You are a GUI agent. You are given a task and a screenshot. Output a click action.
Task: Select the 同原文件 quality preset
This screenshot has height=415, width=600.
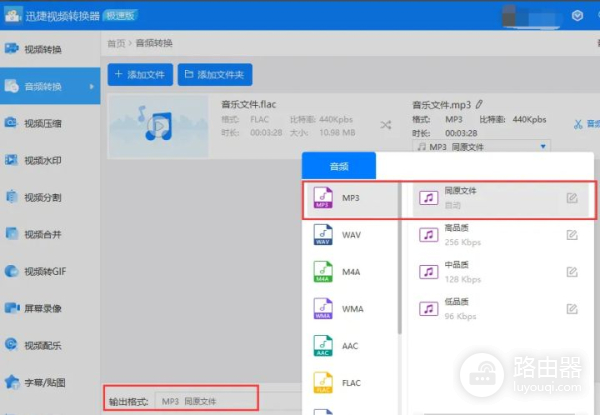pyautogui.click(x=501, y=198)
